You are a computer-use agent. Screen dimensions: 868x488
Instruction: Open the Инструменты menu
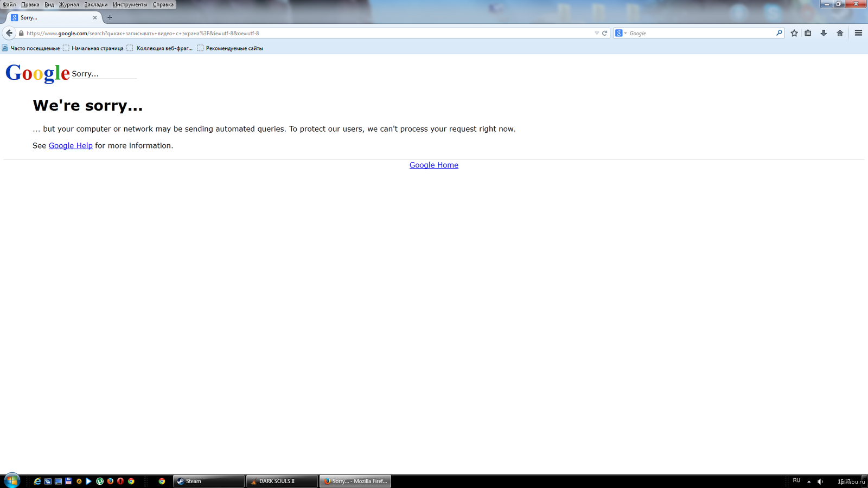[x=130, y=4]
